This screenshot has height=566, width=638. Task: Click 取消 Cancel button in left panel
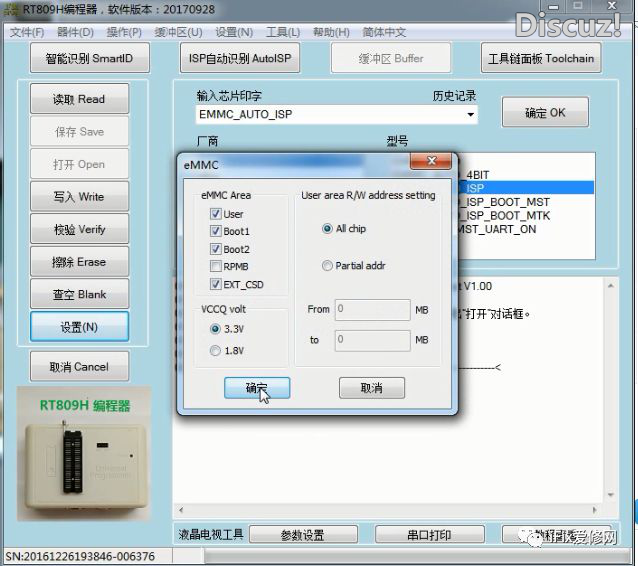pos(79,367)
